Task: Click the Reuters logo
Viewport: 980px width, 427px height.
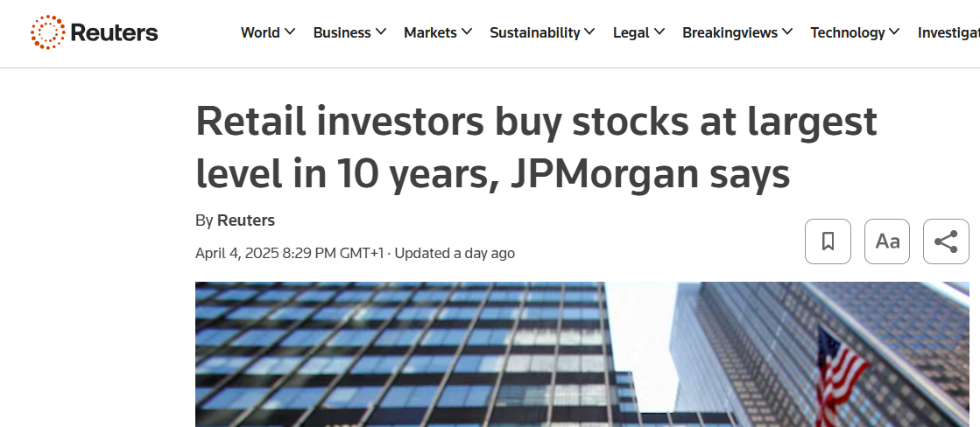Action: pos(95,32)
